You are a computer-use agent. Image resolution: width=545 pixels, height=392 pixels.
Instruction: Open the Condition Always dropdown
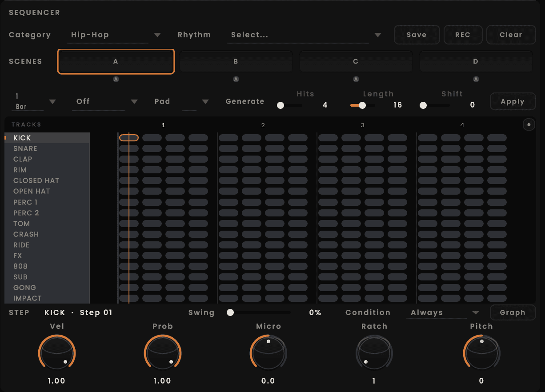(x=443, y=312)
